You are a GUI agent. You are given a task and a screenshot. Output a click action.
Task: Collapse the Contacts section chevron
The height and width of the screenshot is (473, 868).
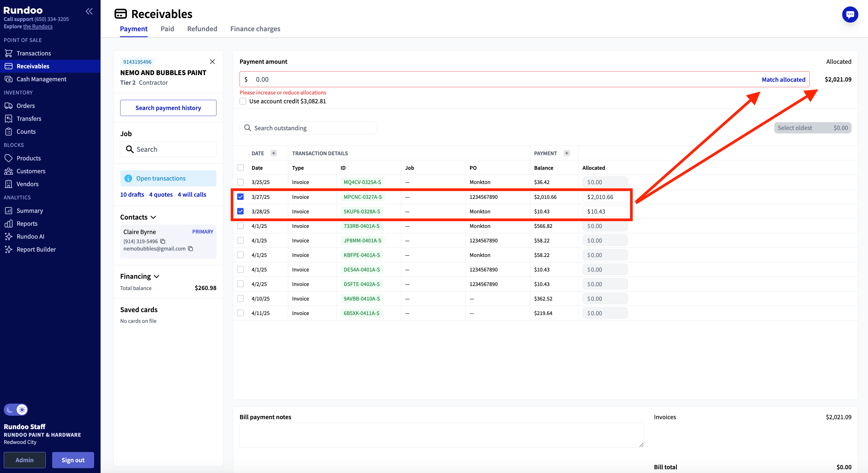point(153,217)
